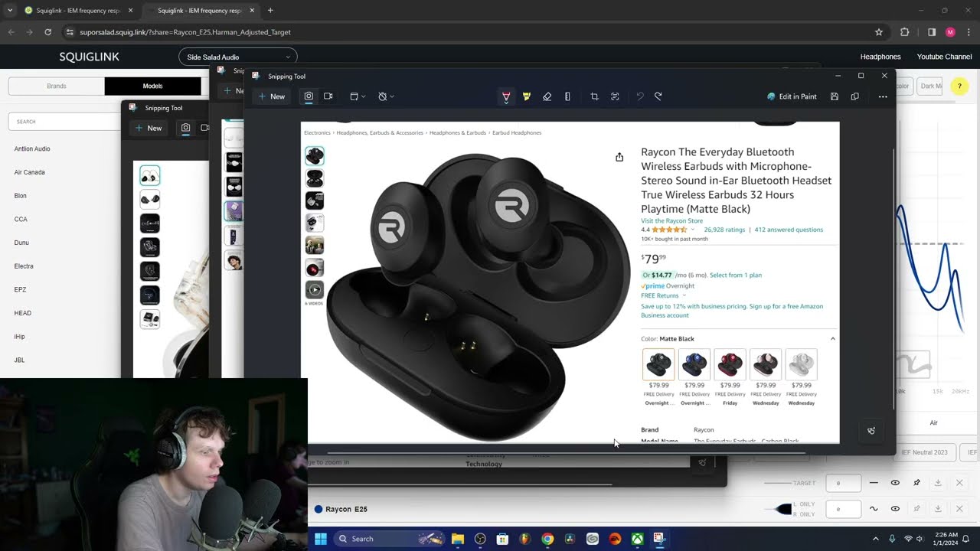Open File Explorer from taskbar
This screenshot has height=551, width=980.
pos(457,539)
